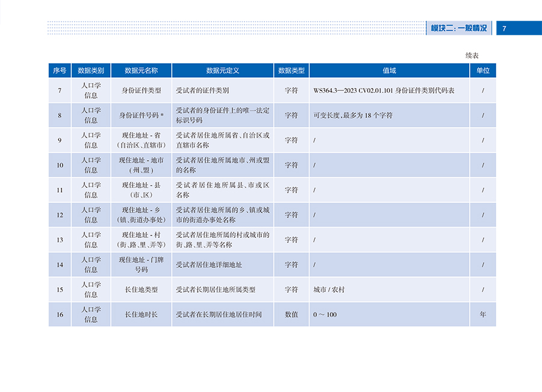The height and width of the screenshot is (392, 542).
Task: Select the 数据类型 column header
Action: click(x=291, y=70)
